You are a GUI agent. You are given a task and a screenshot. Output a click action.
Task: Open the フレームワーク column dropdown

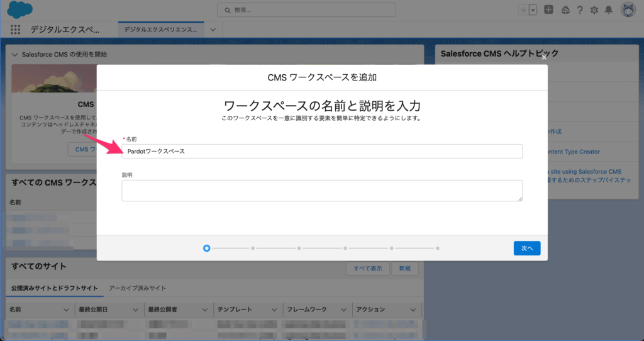(x=344, y=310)
